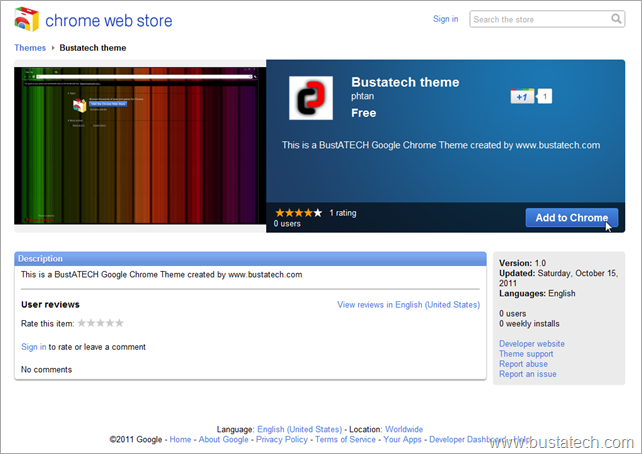The width and height of the screenshot is (642, 454).
Task: Click Add to Chrome button
Action: [x=572, y=218]
